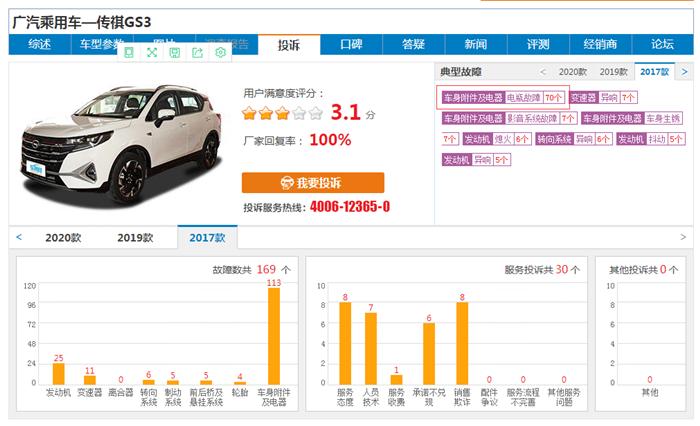This screenshot has height=426, width=700.
Task: Click 发动机 异响 5个 fault tag
Action: pyautogui.click(x=476, y=159)
